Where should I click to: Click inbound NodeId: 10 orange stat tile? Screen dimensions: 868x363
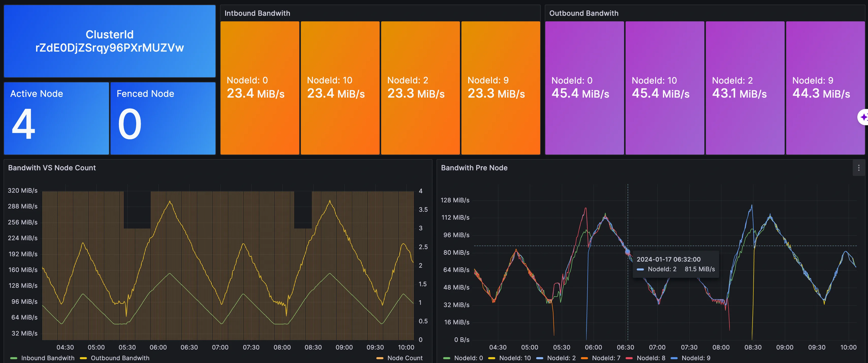(340, 88)
